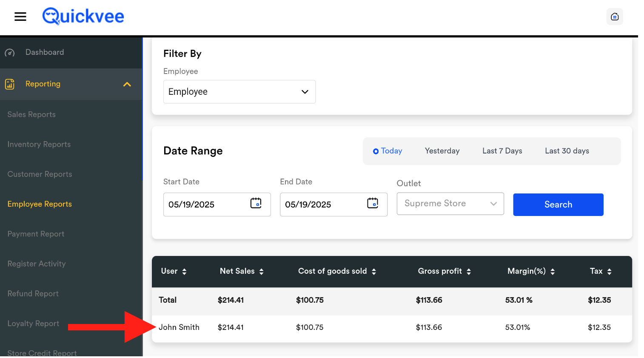Screen dimensions: 644x358
Task: Select the Yesterday date range option
Action: point(442,151)
